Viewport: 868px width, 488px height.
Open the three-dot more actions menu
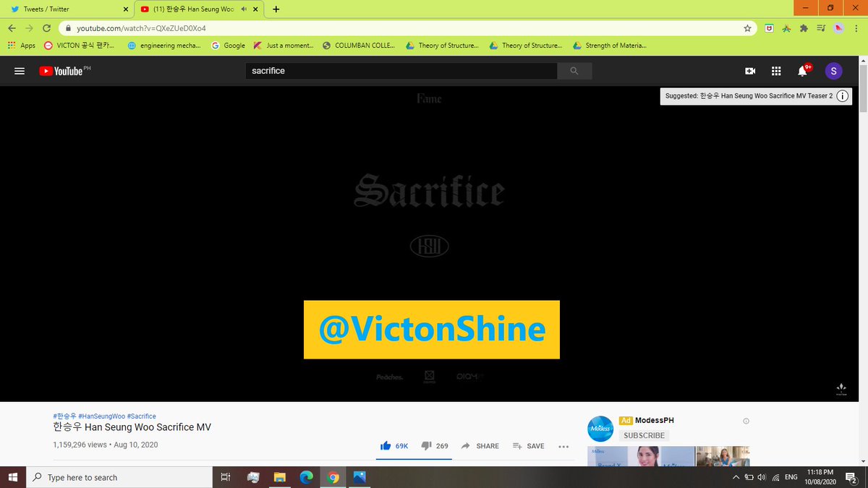564,446
